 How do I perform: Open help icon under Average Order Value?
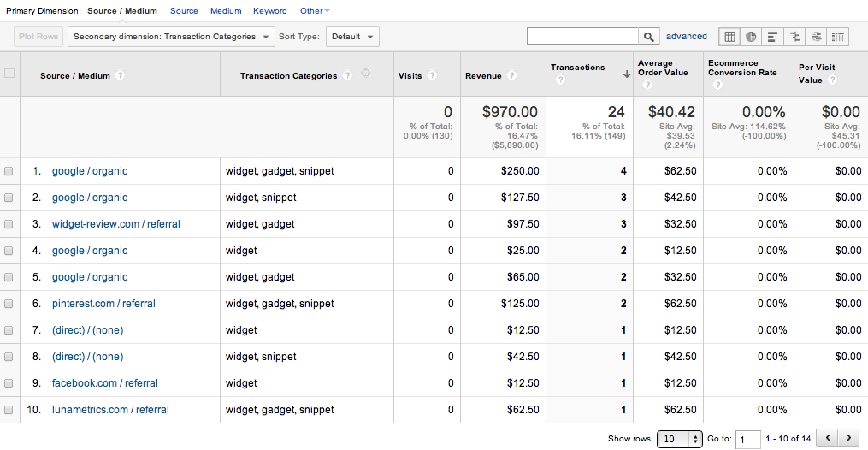[x=647, y=85]
